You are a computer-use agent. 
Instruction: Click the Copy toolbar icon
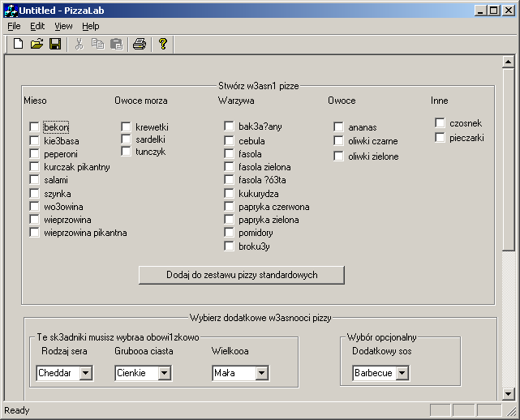point(97,44)
